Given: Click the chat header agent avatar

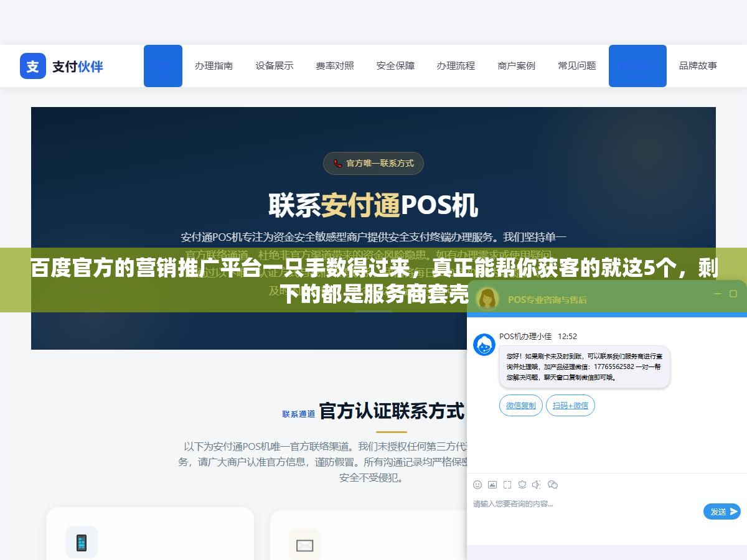Looking at the screenshot, I should pyautogui.click(x=487, y=298).
